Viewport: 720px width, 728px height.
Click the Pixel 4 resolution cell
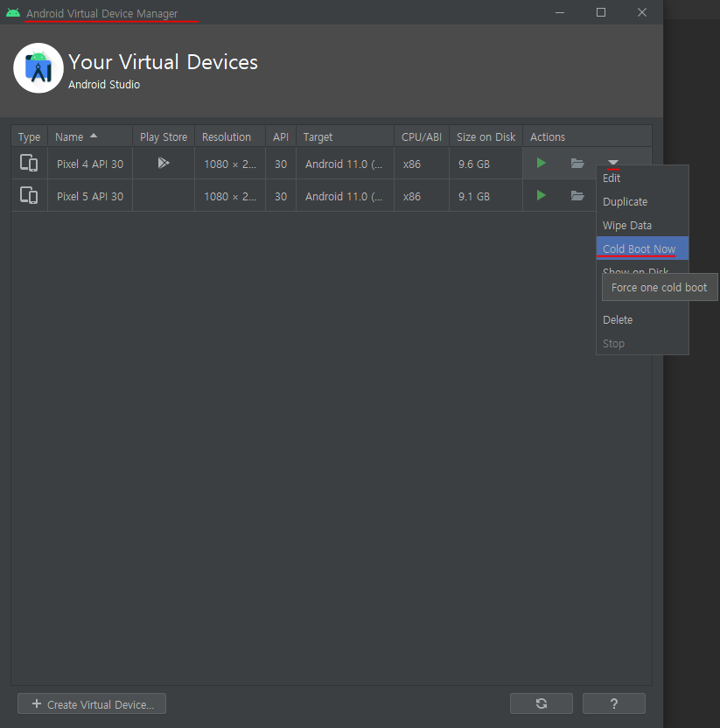point(230,164)
